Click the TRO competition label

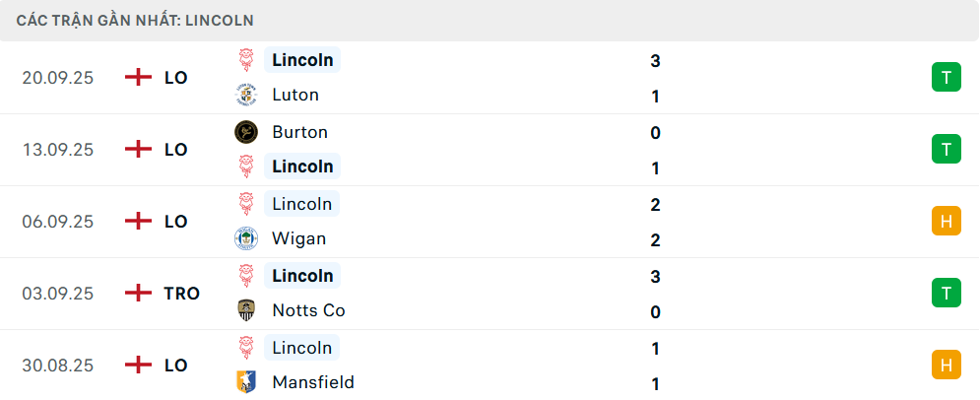point(182,294)
